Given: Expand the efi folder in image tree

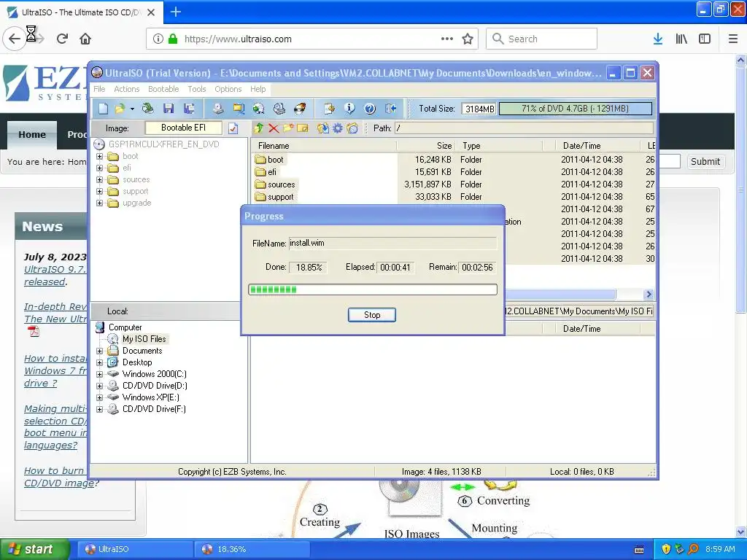Looking at the screenshot, I should click(x=99, y=168).
